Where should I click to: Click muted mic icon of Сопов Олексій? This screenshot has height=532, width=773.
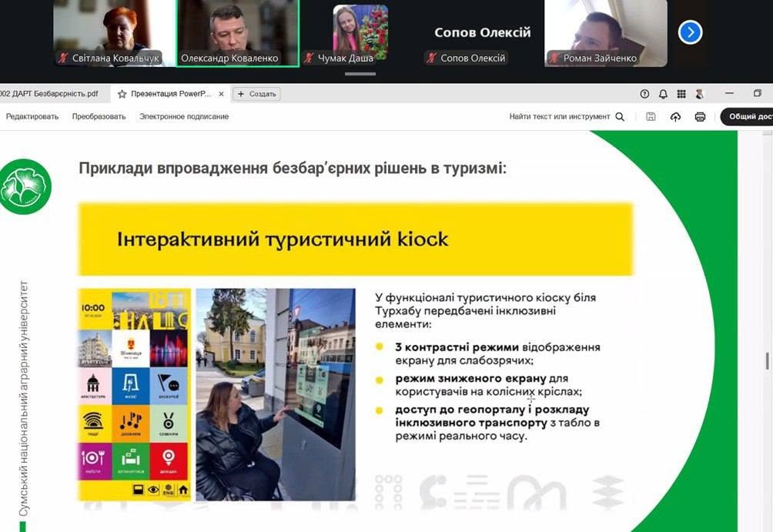431,59
